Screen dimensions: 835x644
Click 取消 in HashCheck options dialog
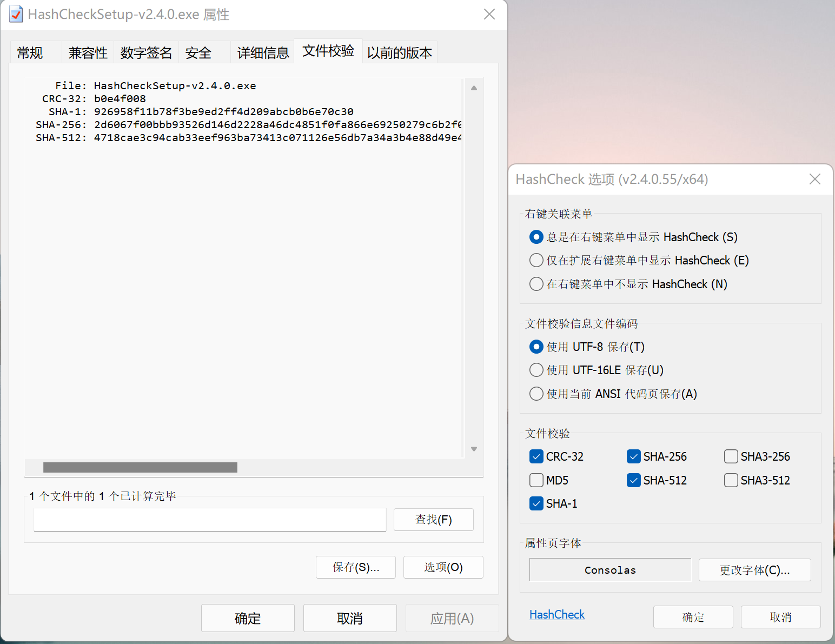click(781, 617)
